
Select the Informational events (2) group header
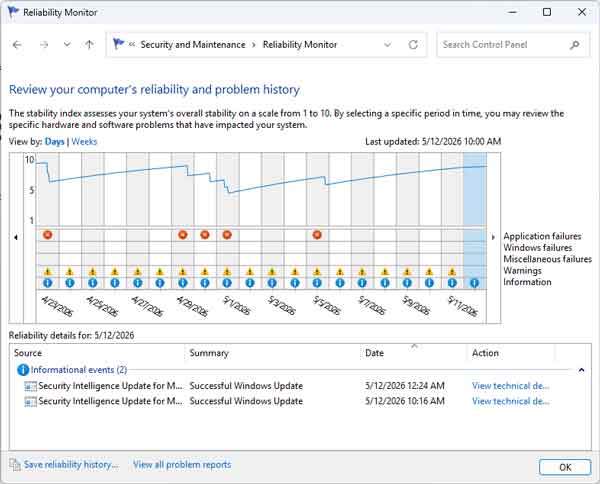79,370
